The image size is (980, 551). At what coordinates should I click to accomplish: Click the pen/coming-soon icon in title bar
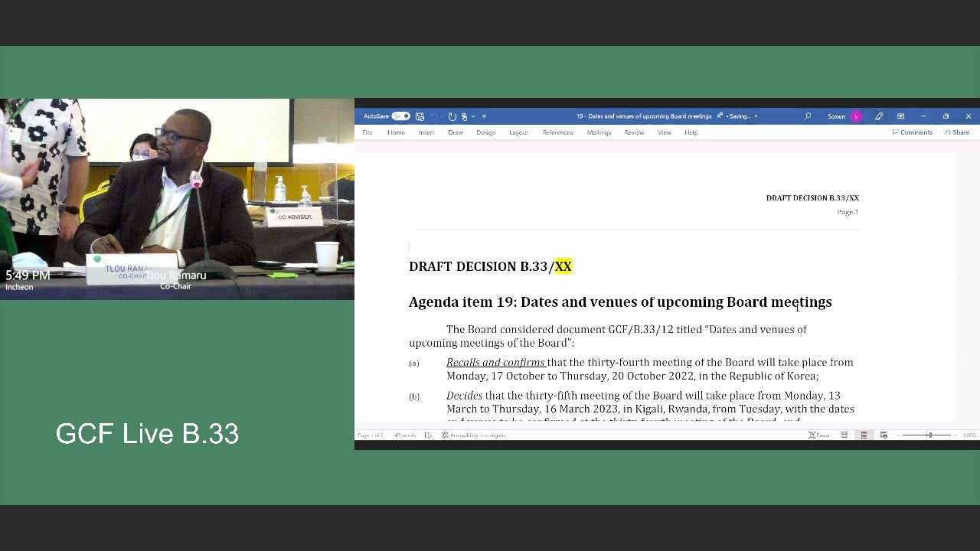pyautogui.click(x=879, y=116)
